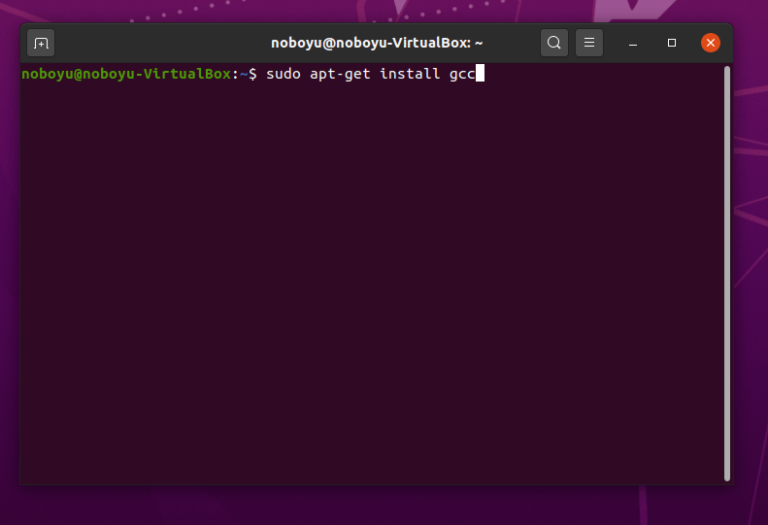
Task: Click the ~$ prompt symbol
Action: coord(248,74)
